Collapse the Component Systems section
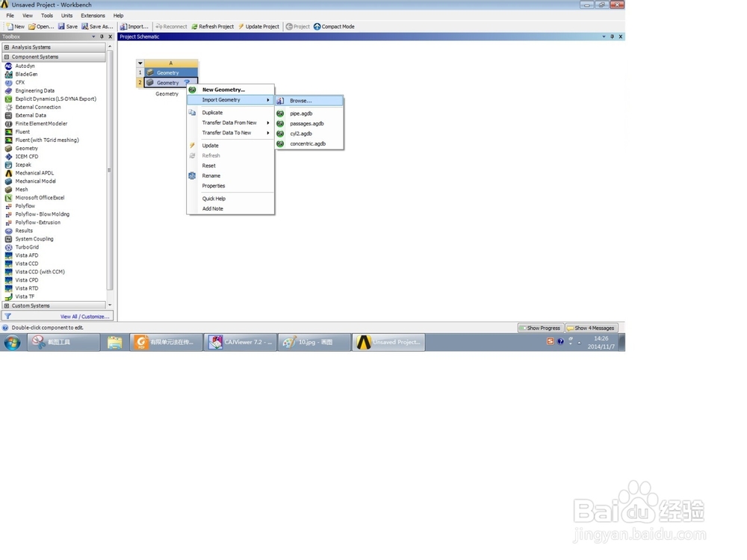 6,57
